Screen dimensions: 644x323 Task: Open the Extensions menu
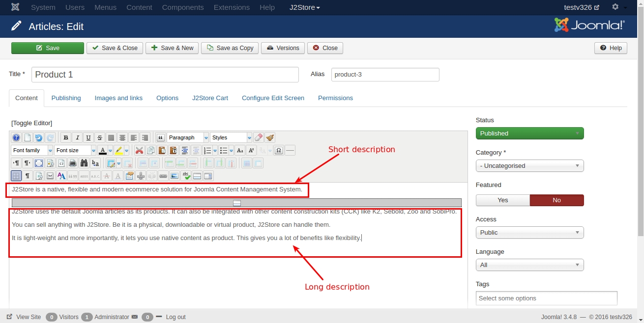pyautogui.click(x=232, y=7)
